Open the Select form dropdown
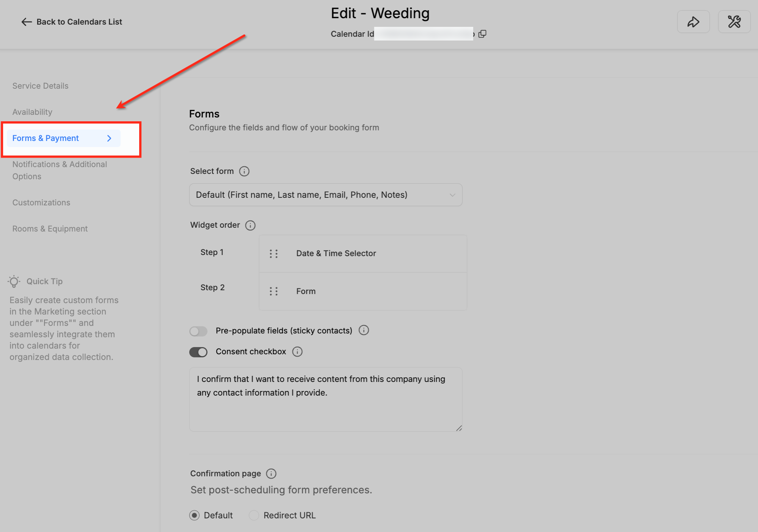The width and height of the screenshot is (758, 532). (325, 195)
